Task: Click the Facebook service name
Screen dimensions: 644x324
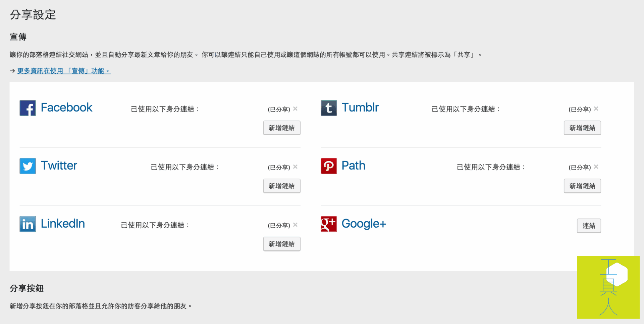Action: pyautogui.click(x=66, y=107)
